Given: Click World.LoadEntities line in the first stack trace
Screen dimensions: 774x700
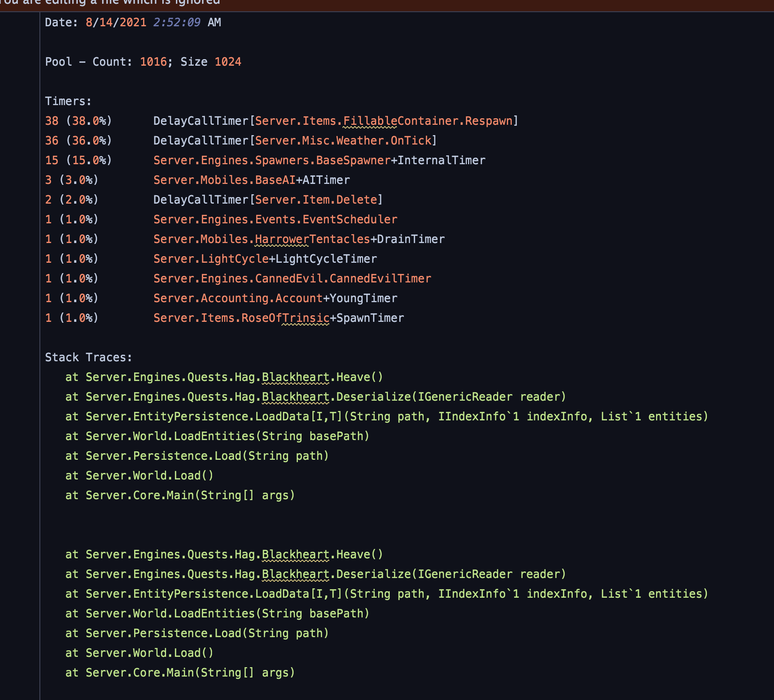Looking at the screenshot, I should (218, 436).
